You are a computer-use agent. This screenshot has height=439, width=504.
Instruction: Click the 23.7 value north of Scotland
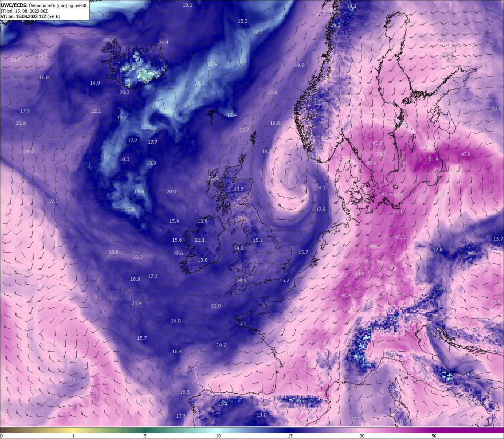click(244, 130)
